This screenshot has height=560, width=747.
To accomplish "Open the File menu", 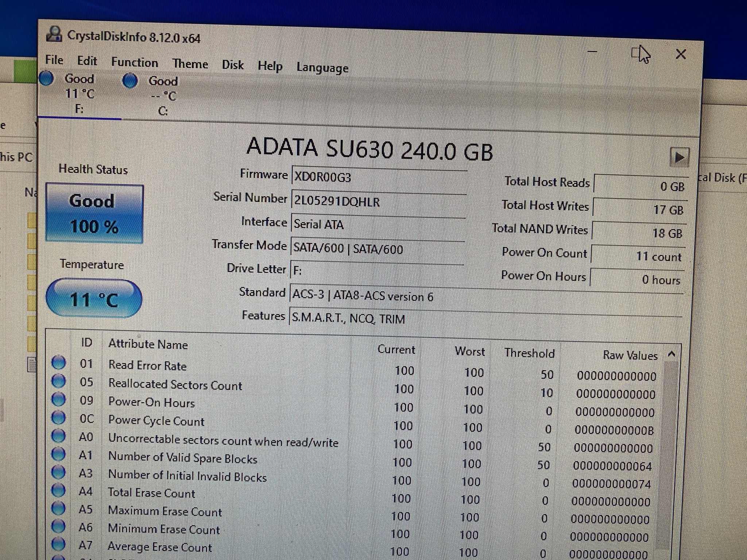I will click(54, 60).
